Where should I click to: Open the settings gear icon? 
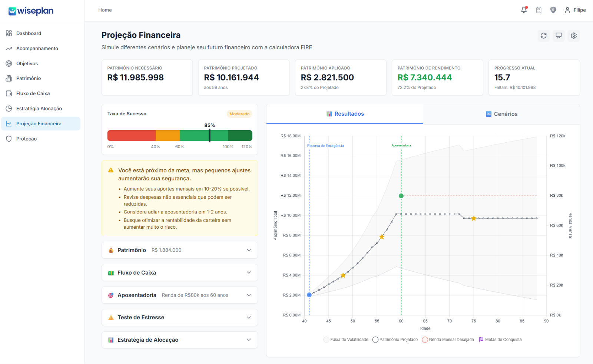click(x=574, y=36)
